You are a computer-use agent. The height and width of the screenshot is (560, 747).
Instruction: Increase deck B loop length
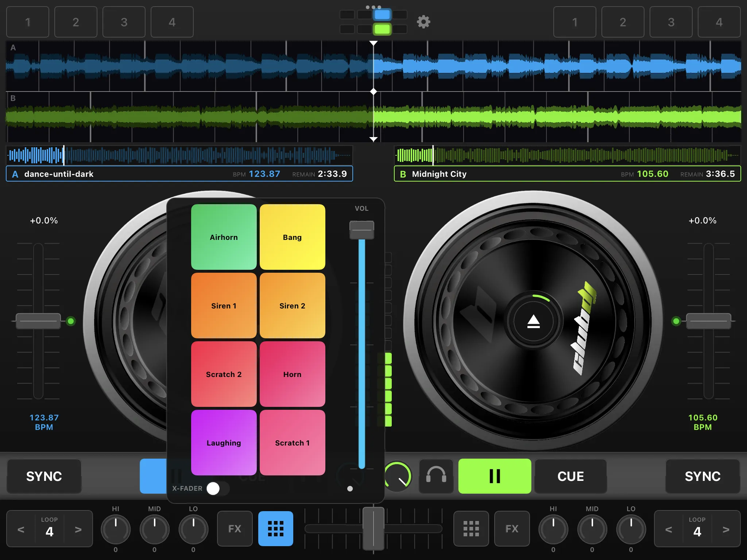pyautogui.click(x=726, y=529)
